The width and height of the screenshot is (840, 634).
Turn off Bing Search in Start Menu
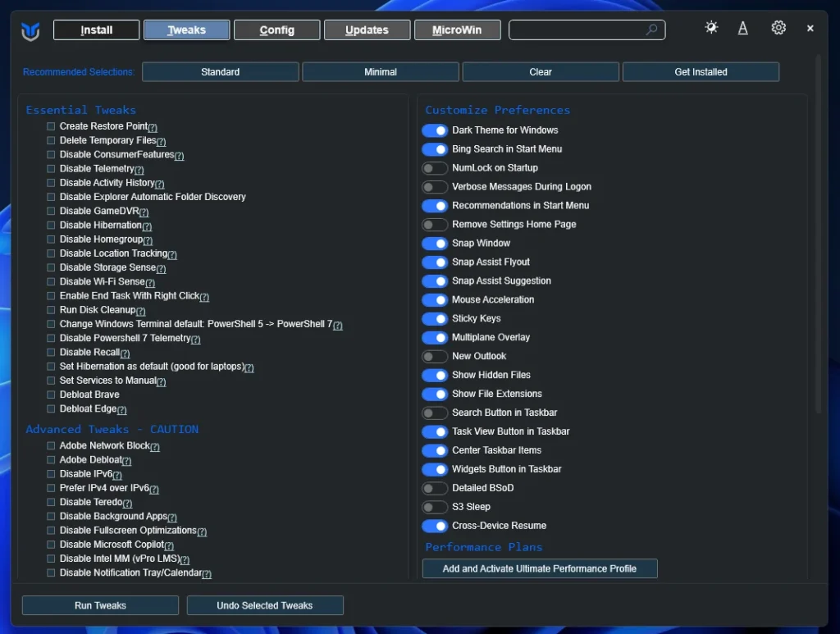pyautogui.click(x=435, y=149)
